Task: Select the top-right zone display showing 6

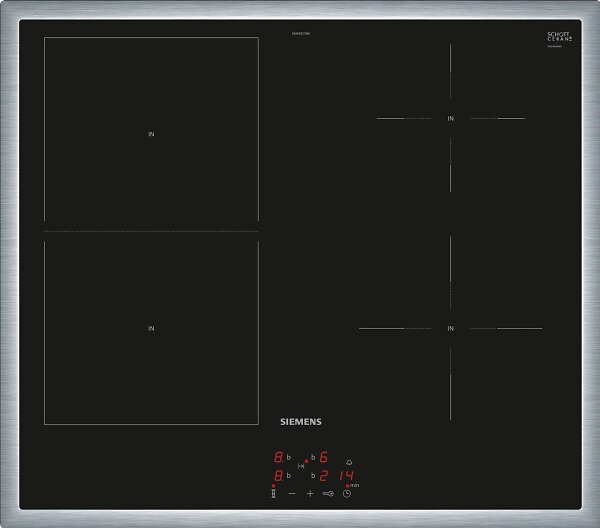Action: (x=324, y=457)
